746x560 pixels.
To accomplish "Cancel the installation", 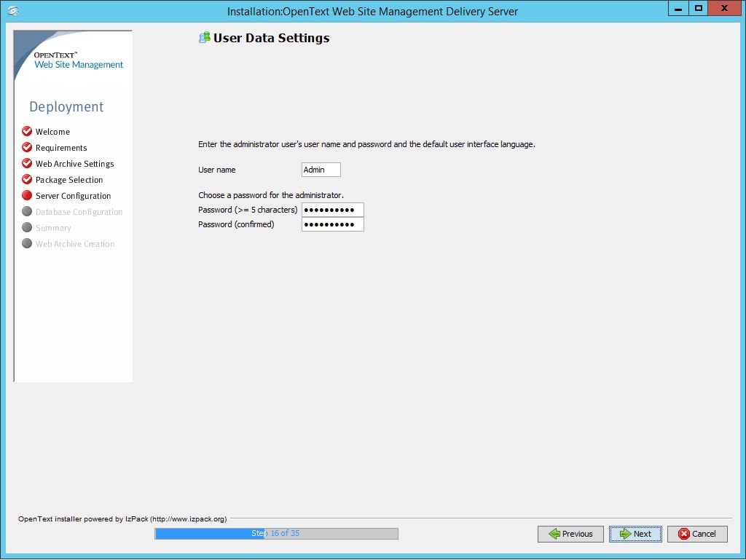I will tap(697, 534).
